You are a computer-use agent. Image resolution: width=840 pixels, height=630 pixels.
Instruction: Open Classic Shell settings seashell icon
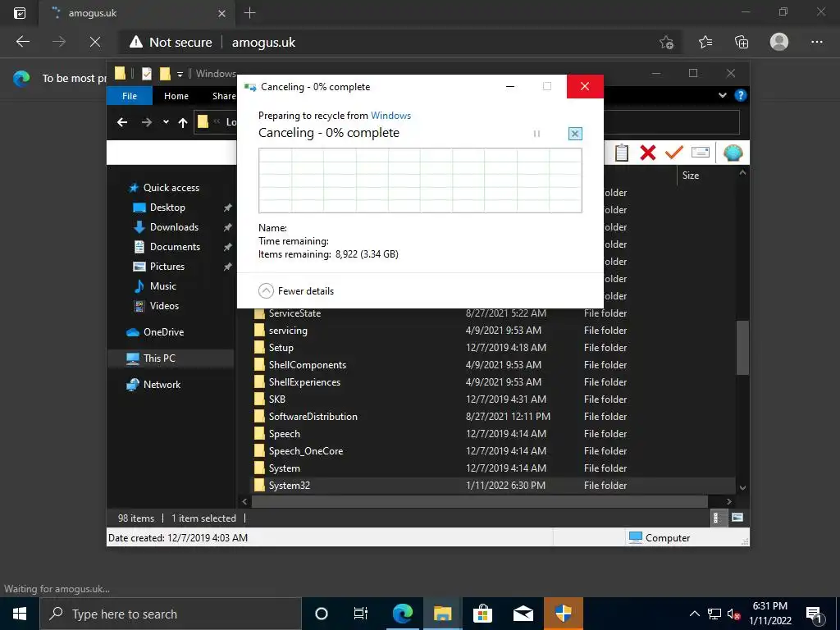coord(733,153)
